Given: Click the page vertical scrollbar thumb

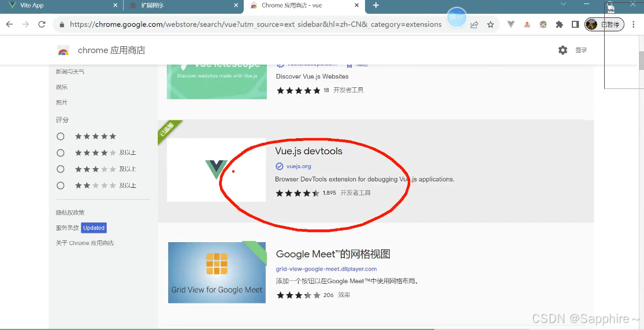Looking at the screenshot, I should click(x=641, y=61).
